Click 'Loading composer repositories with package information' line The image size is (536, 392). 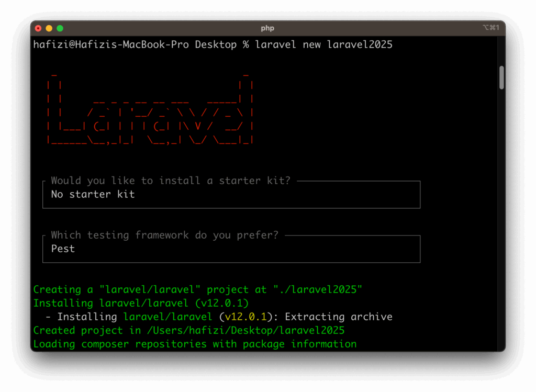195,344
